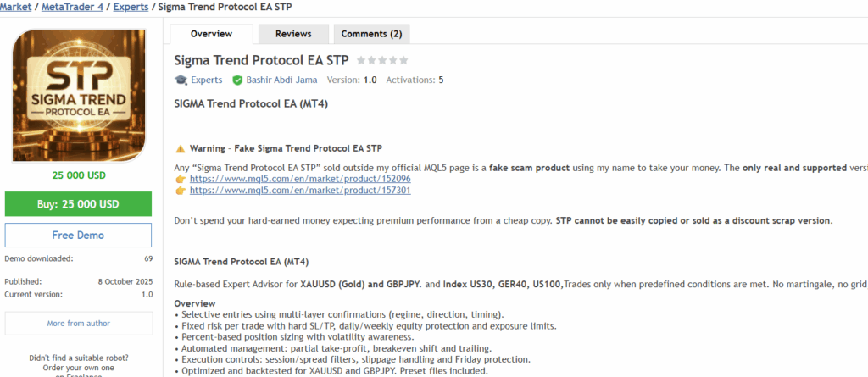
Task: Click the first rating star
Action: pyautogui.click(x=362, y=60)
